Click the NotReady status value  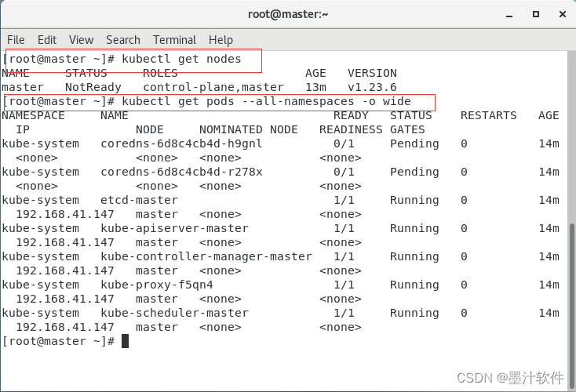(93, 87)
